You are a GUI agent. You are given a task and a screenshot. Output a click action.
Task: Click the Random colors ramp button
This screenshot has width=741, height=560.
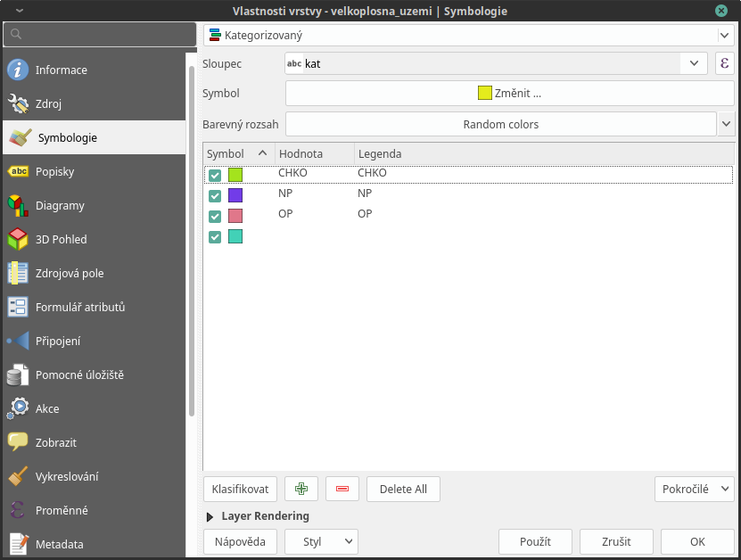pos(501,124)
